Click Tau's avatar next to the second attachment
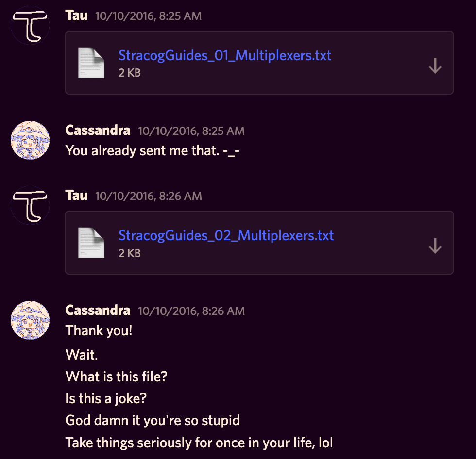This screenshot has height=459, width=476. click(30, 205)
